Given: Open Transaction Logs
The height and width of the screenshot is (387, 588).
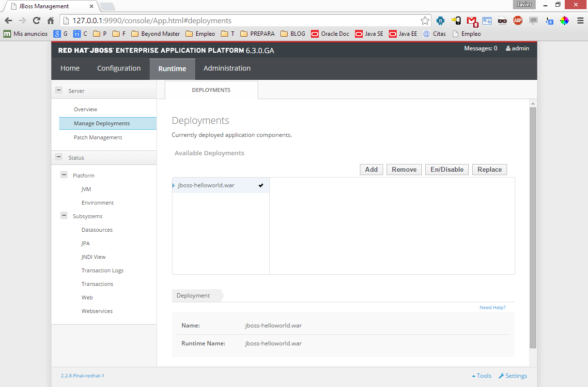Looking at the screenshot, I should (102, 270).
